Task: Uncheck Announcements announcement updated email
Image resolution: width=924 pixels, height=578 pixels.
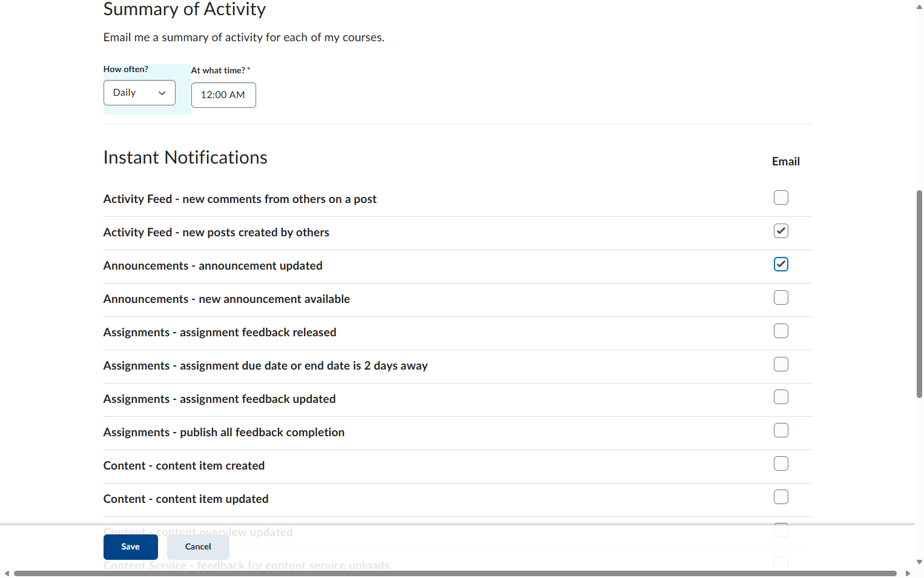Action: point(781,264)
